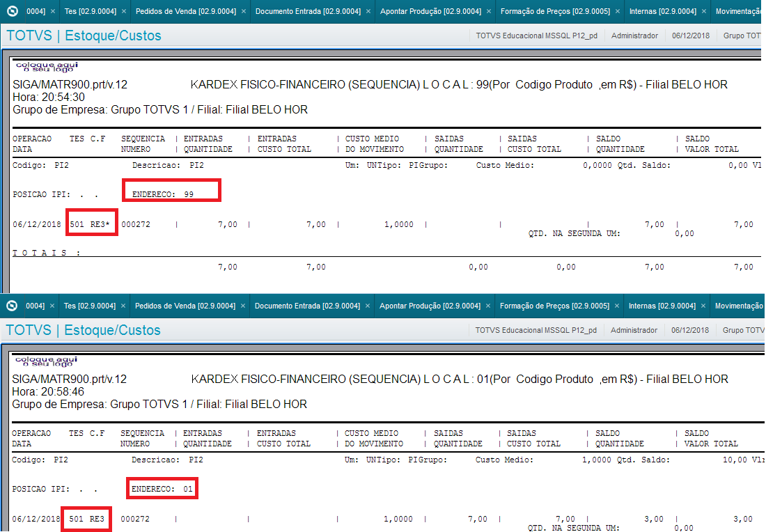Open Documento Entrada tab in the LOCAL 99 screen
The width and height of the screenshot is (766, 532).
308,11
